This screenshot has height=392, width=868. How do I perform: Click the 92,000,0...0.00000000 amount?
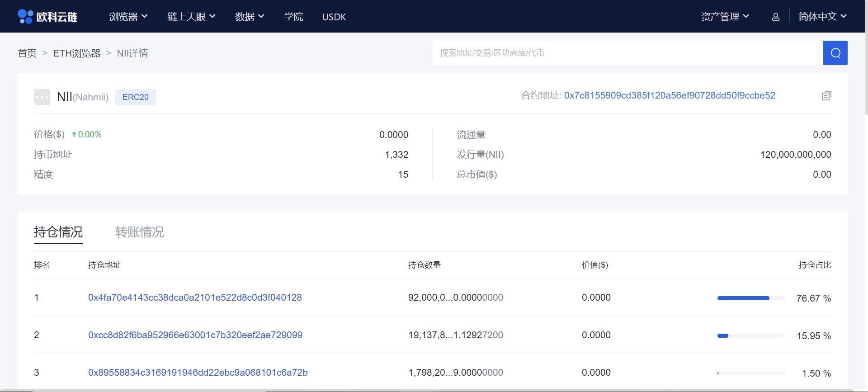tap(456, 298)
